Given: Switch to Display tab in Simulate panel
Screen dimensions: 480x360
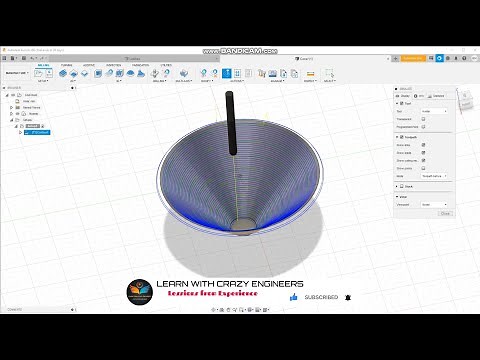Looking at the screenshot, I should click(x=402, y=96).
